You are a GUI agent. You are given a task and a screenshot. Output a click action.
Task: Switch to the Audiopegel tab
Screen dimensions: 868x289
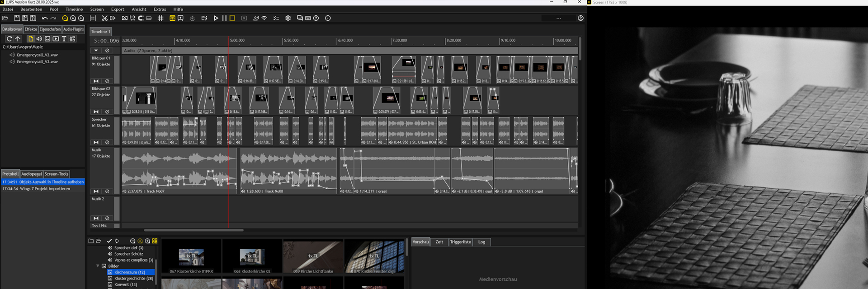[32, 174]
